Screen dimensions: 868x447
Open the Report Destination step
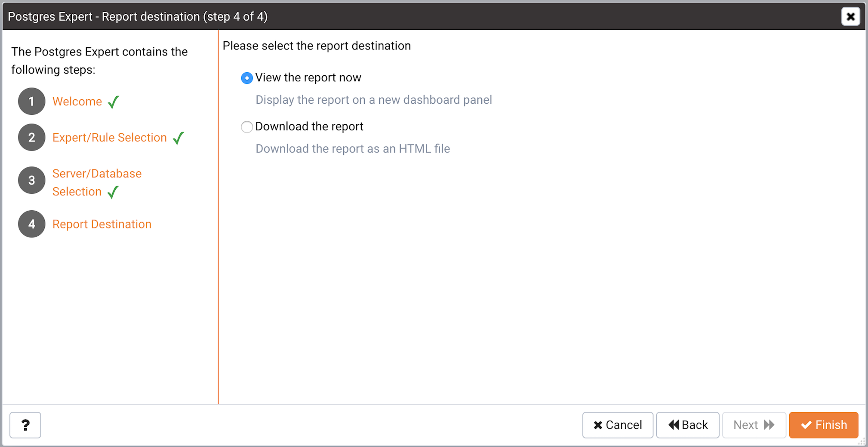(102, 224)
